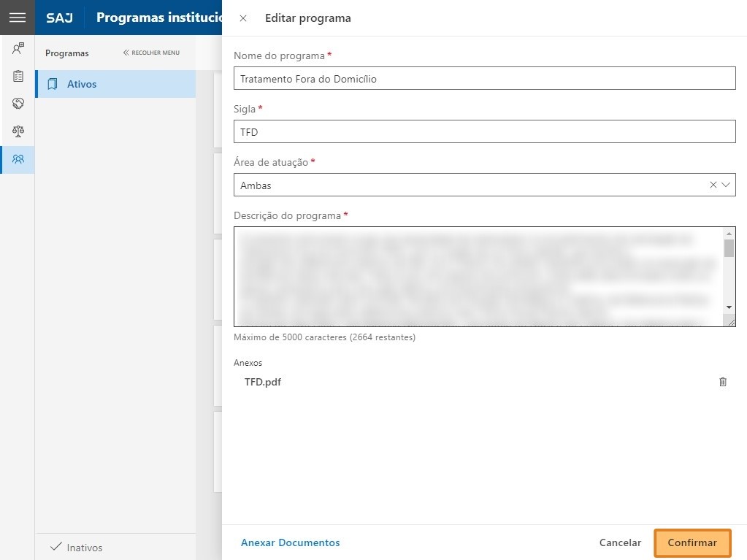Close the Editar programa panel

click(243, 18)
